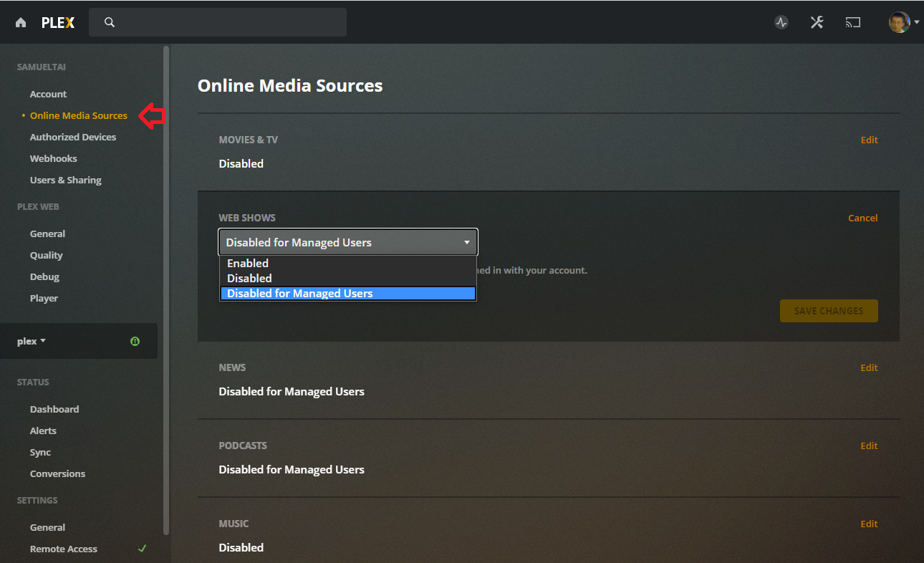Choose Disabled in the dropdown list
Image resolution: width=924 pixels, height=563 pixels.
pos(348,278)
